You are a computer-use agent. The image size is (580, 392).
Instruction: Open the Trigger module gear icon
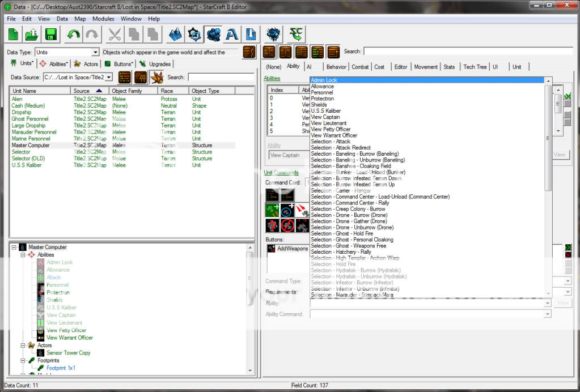point(194,35)
